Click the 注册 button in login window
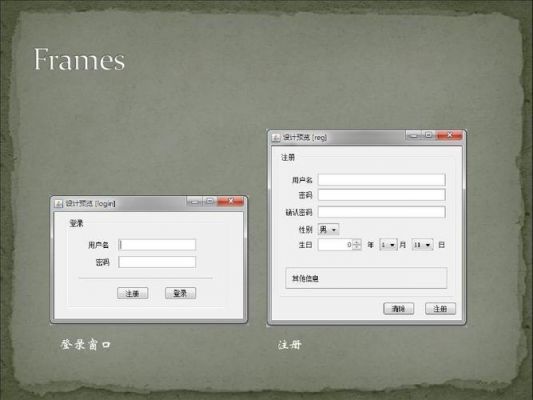The width and height of the screenshot is (533, 400). (x=133, y=293)
